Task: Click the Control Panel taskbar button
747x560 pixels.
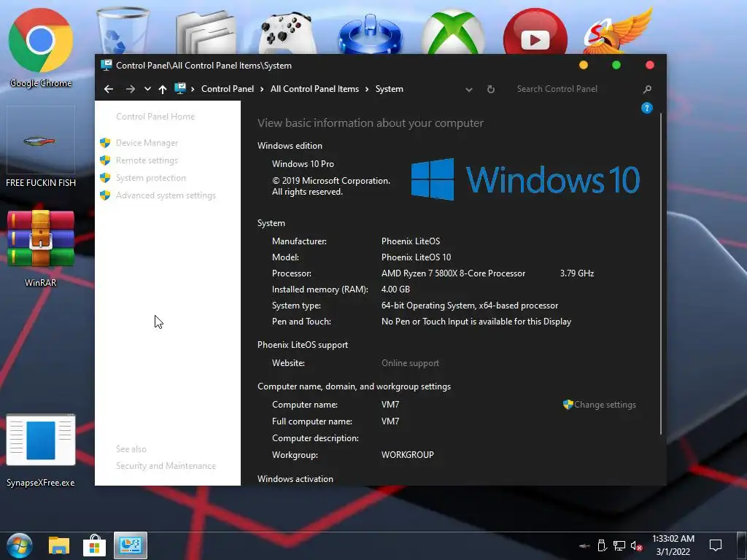Action: (130, 545)
